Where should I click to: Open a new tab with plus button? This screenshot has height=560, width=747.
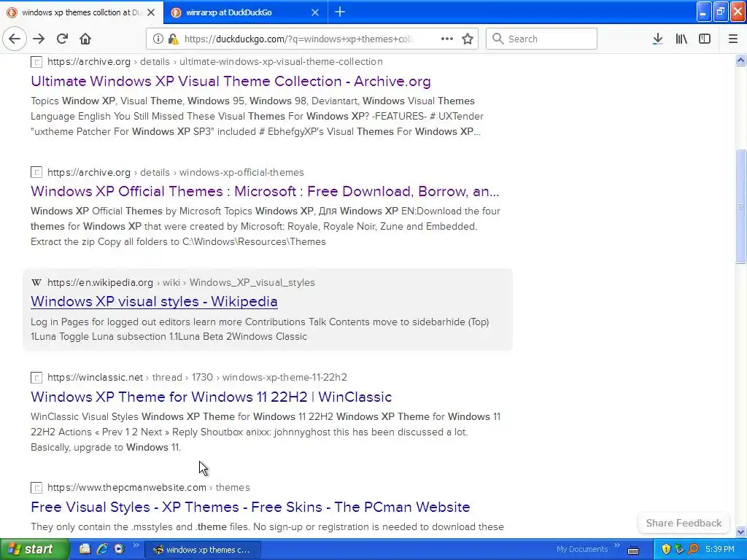pos(340,12)
